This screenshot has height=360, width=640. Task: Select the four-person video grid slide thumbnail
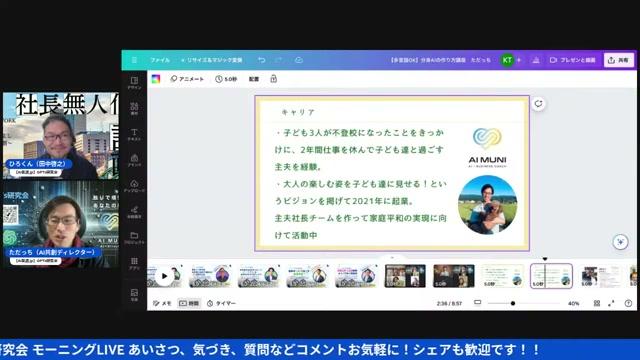click(405, 276)
